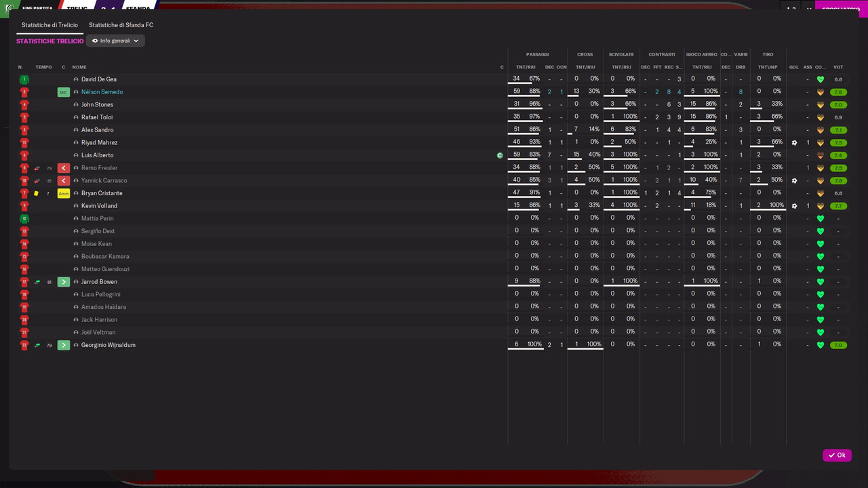Click Mattia Perin's green shirt number 12 icon
This screenshot has width=868, height=488.
coord(24,219)
